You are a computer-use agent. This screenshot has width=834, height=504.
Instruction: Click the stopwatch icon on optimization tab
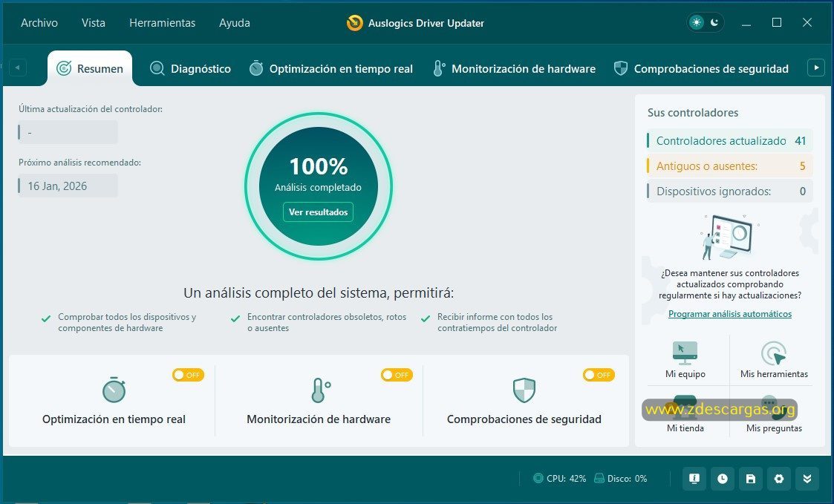[x=256, y=68]
